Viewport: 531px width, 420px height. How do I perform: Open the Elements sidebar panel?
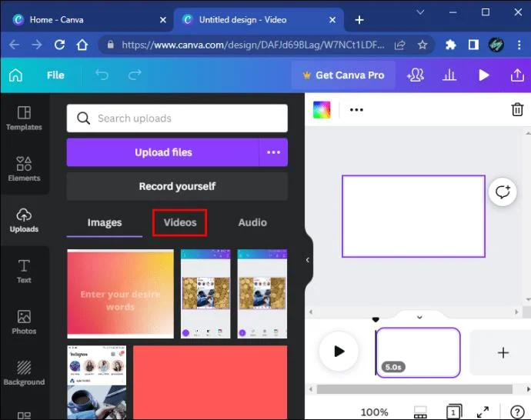pyautogui.click(x=24, y=168)
